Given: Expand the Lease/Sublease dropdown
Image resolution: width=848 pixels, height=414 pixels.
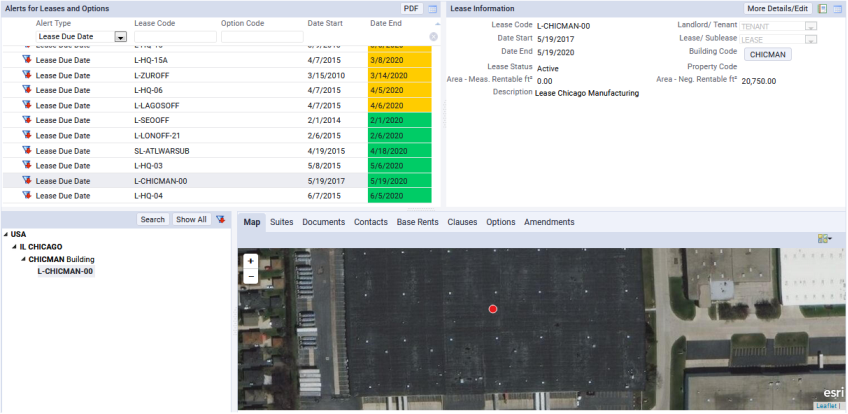Looking at the screenshot, I should 810,39.
